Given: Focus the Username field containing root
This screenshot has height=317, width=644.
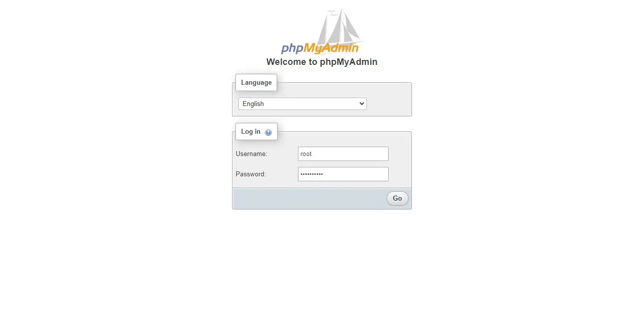Looking at the screenshot, I should pyautogui.click(x=343, y=154).
